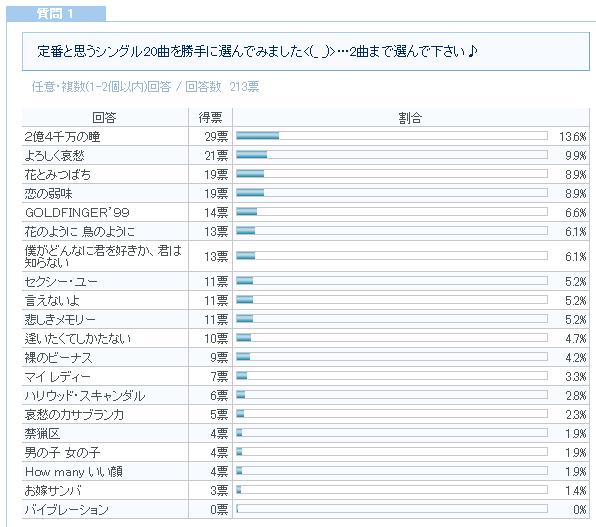Select the 言えないよ answer label
This screenshot has height=527, width=596.
52,301
